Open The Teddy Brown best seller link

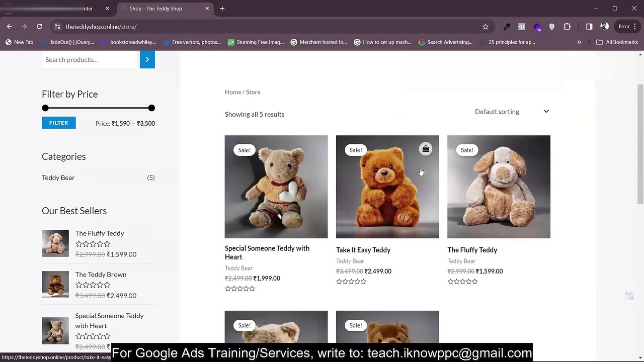click(101, 275)
